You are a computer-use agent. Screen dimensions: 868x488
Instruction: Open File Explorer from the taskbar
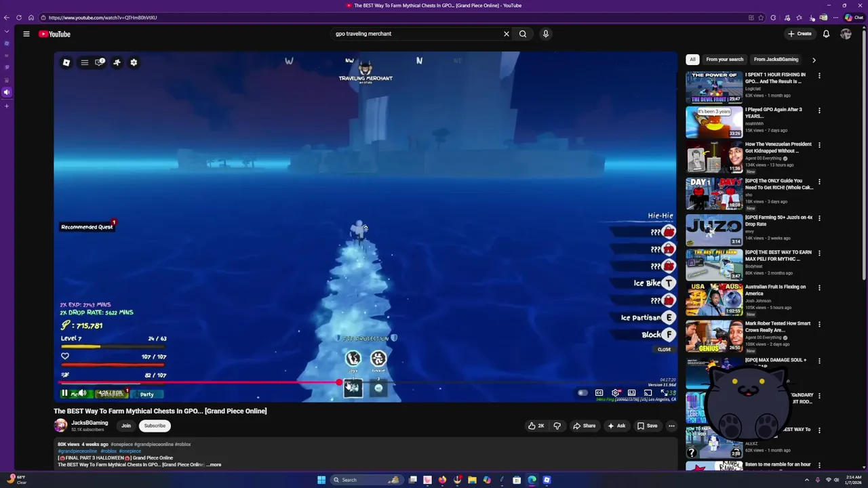click(472, 480)
